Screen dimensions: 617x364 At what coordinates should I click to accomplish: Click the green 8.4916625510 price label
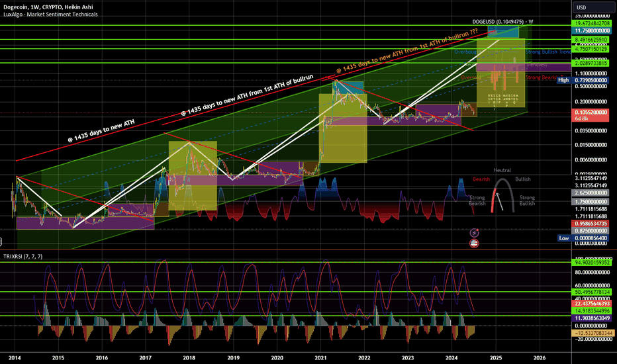592,40
